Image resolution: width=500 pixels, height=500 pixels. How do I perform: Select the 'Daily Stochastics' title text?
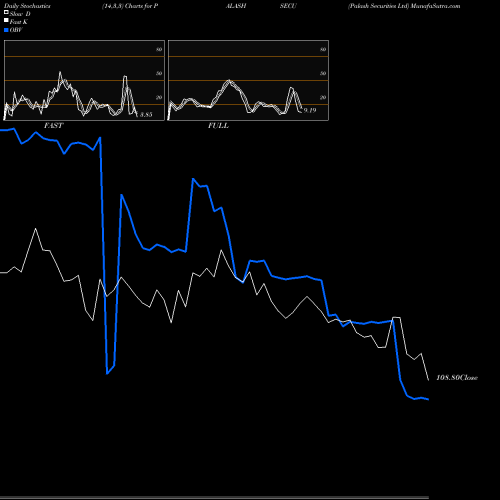pyautogui.click(x=27, y=6)
